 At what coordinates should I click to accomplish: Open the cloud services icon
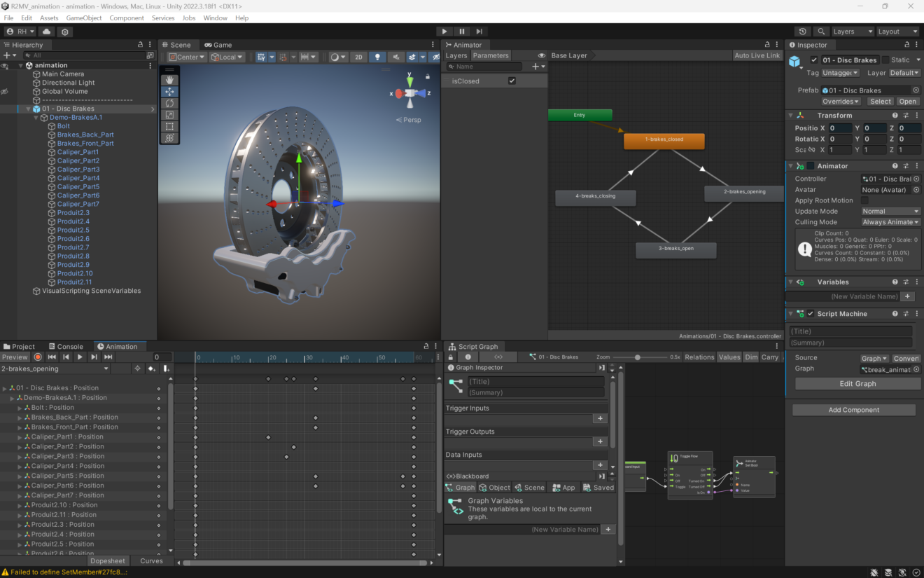click(46, 32)
